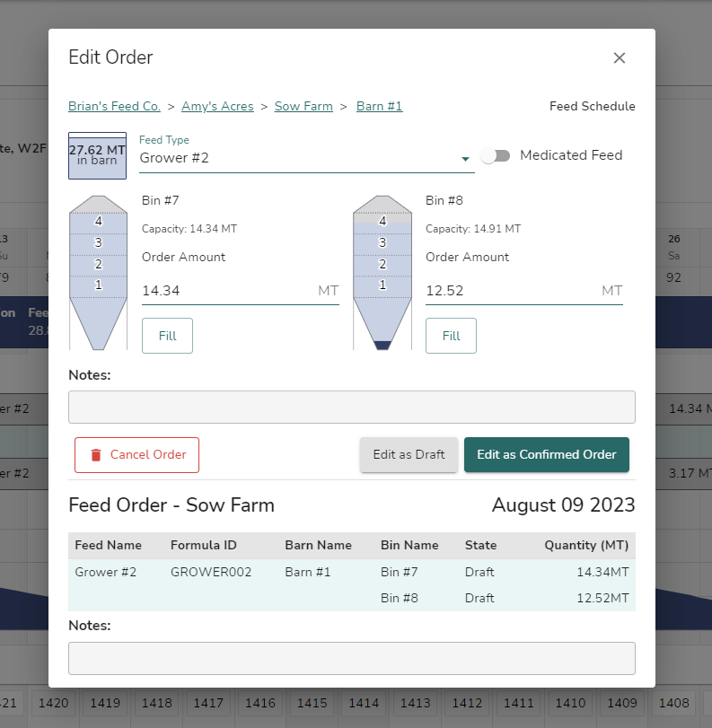Image resolution: width=712 pixels, height=728 pixels.
Task: Go to Barn #1 via breadcrumb
Action: pos(379,106)
